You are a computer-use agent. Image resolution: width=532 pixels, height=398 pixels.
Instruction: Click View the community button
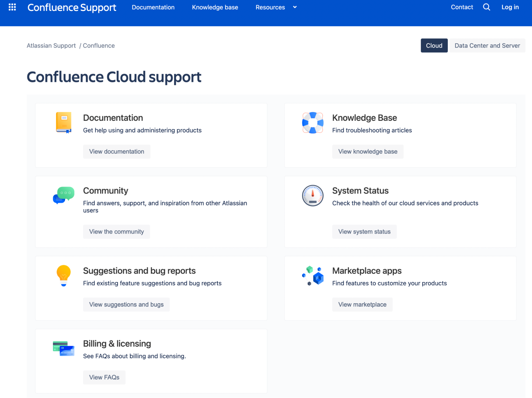[x=117, y=232]
